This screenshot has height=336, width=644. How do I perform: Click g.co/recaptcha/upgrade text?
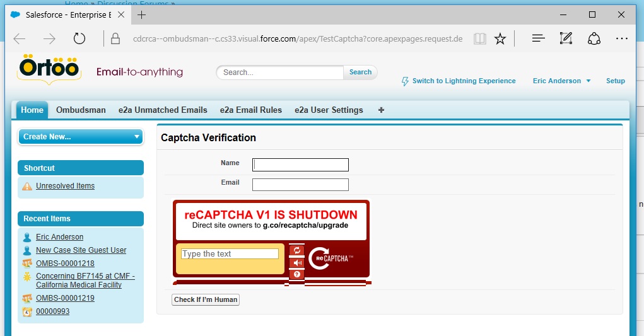[x=305, y=225]
